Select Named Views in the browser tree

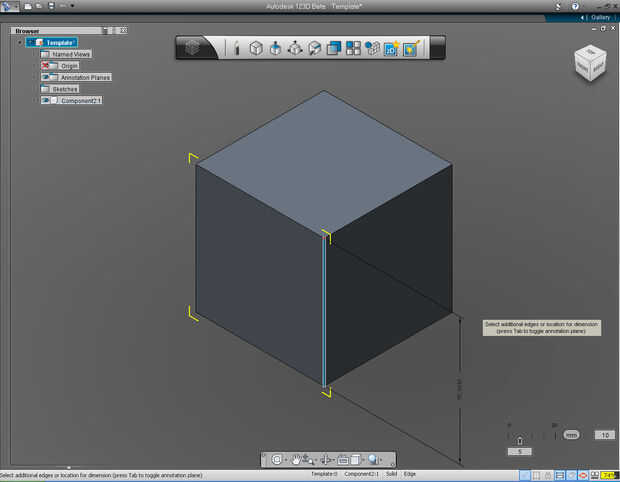(x=71, y=54)
